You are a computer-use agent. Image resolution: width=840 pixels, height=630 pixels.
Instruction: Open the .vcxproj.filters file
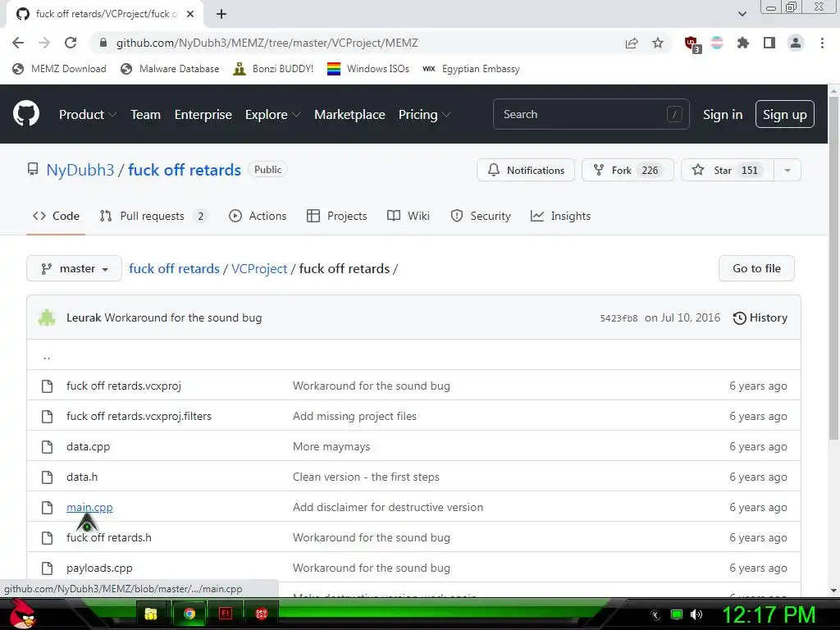tap(139, 416)
